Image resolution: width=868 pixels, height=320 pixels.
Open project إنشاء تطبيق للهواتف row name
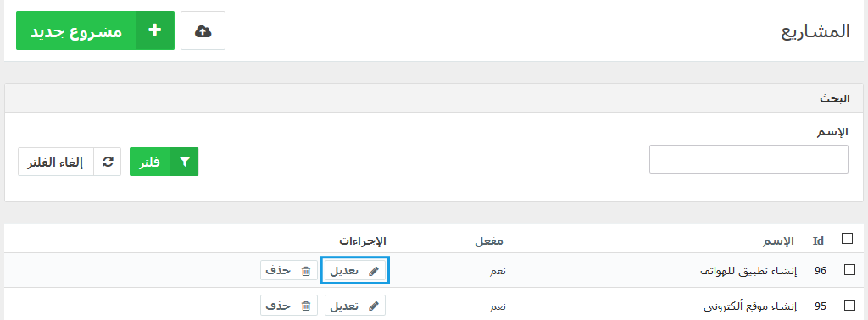(x=749, y=271)
